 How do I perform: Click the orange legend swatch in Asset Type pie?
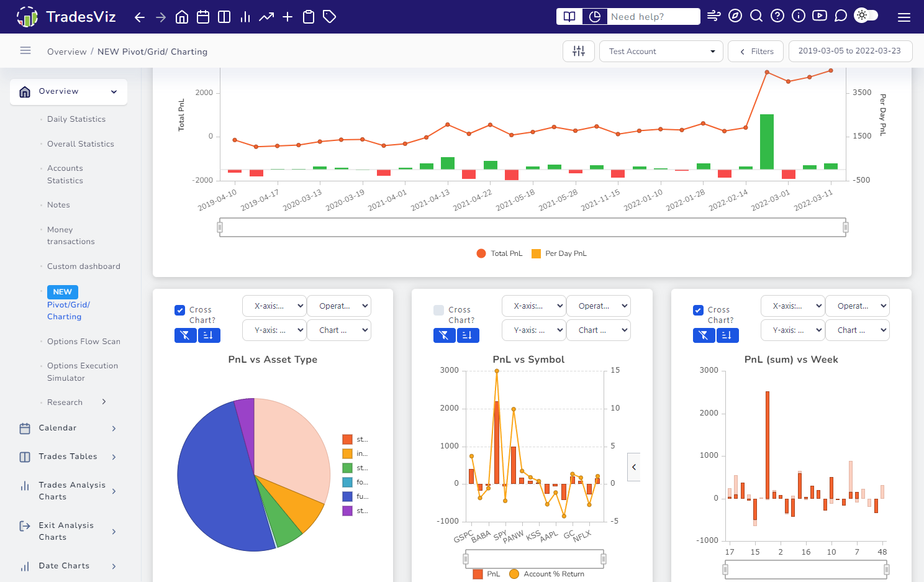click(x=347, y=453)
